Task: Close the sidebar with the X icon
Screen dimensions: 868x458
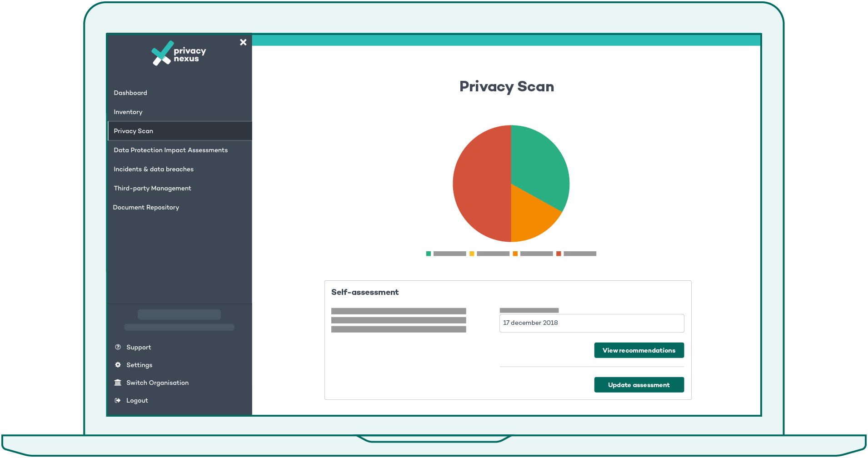Action: [243, 42]
